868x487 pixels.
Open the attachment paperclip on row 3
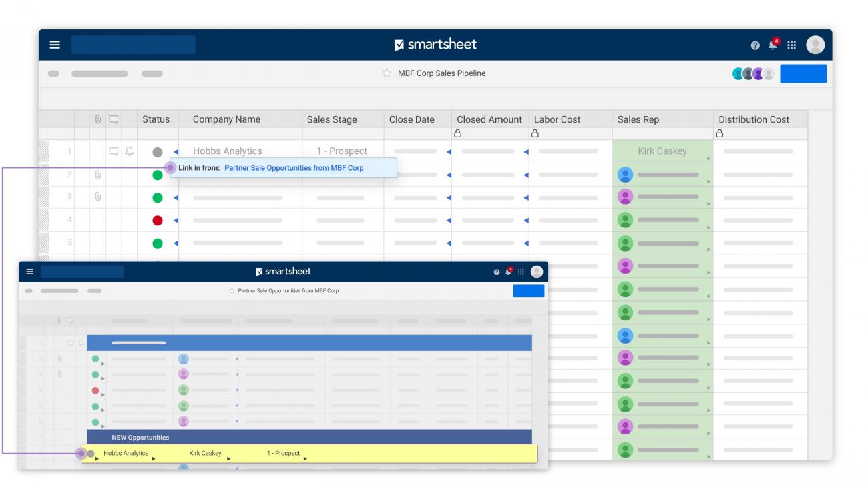tap(97, 197)
